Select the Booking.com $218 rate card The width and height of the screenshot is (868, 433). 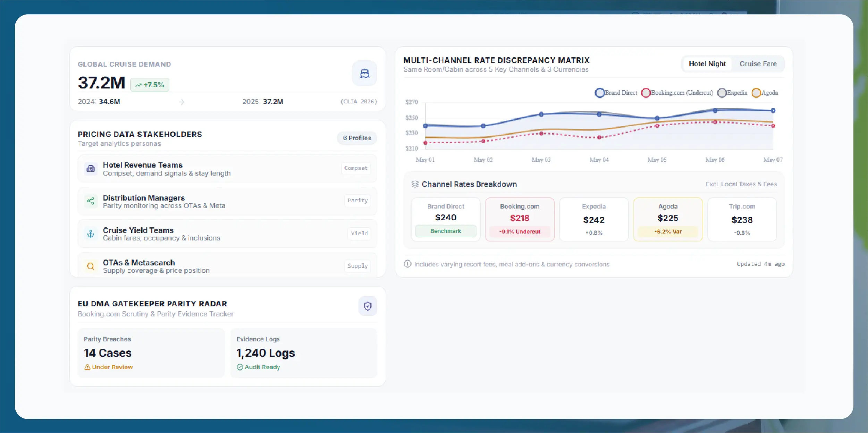[520, 219]
